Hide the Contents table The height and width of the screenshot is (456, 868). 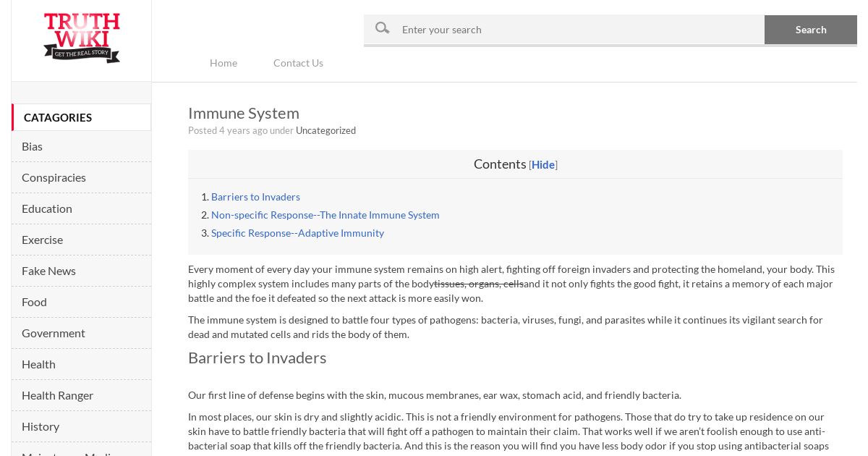[x=543, y=164]
